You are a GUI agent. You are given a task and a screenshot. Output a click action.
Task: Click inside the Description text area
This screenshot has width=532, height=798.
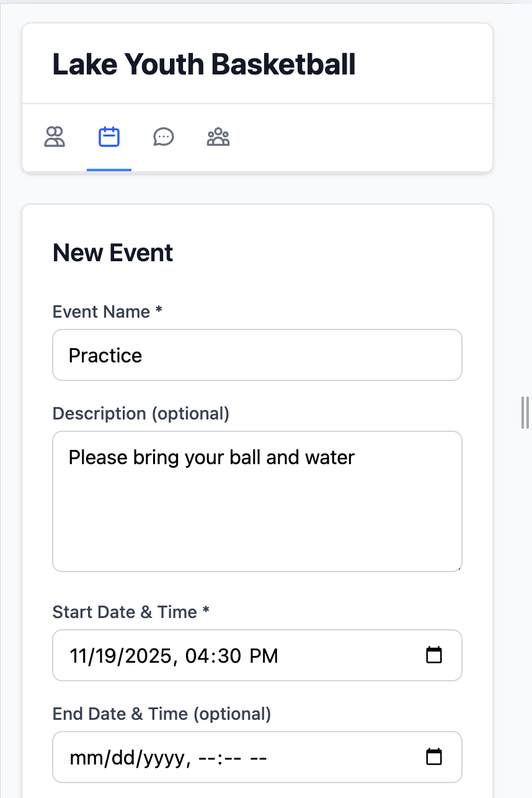(257, 501)
